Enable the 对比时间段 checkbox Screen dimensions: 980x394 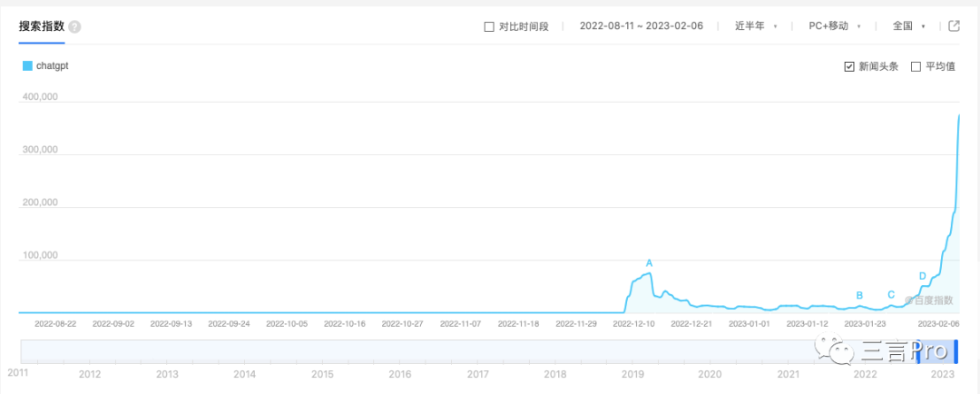(490, 26)
